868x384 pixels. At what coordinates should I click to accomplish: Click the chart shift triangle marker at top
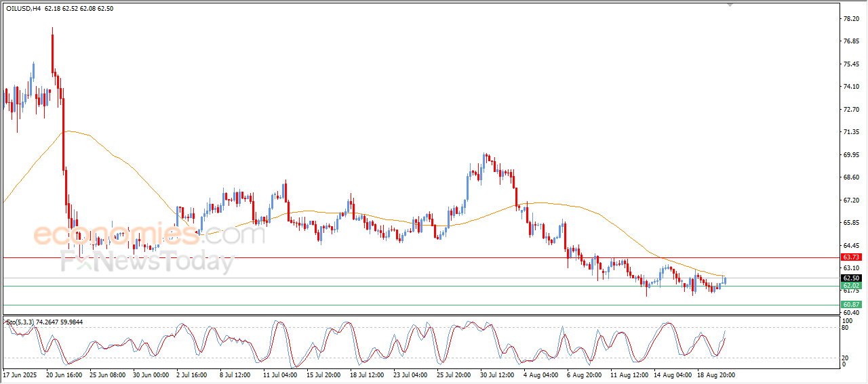click(730, 5)
